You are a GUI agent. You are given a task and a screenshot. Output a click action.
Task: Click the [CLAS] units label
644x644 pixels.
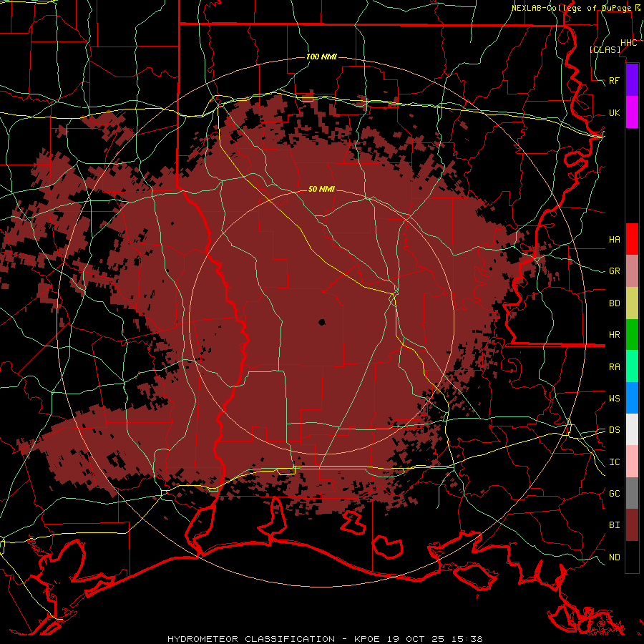coord(605,49)
